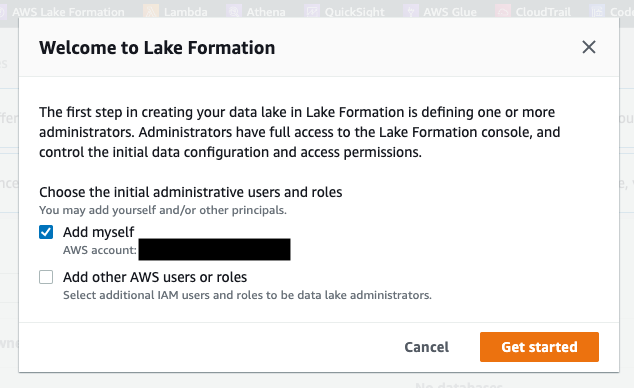Click the Add other AWS users or roles label
634x388 pixels.
(x=155, y=277)
